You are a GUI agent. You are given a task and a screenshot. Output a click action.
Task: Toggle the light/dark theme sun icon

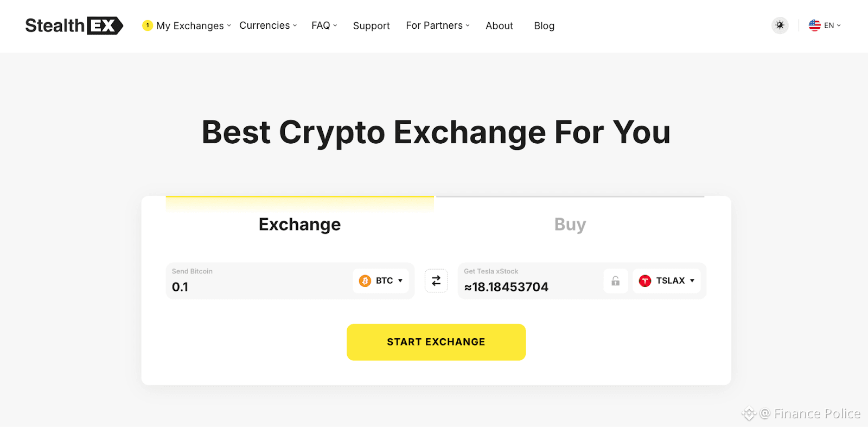point(780,26)
